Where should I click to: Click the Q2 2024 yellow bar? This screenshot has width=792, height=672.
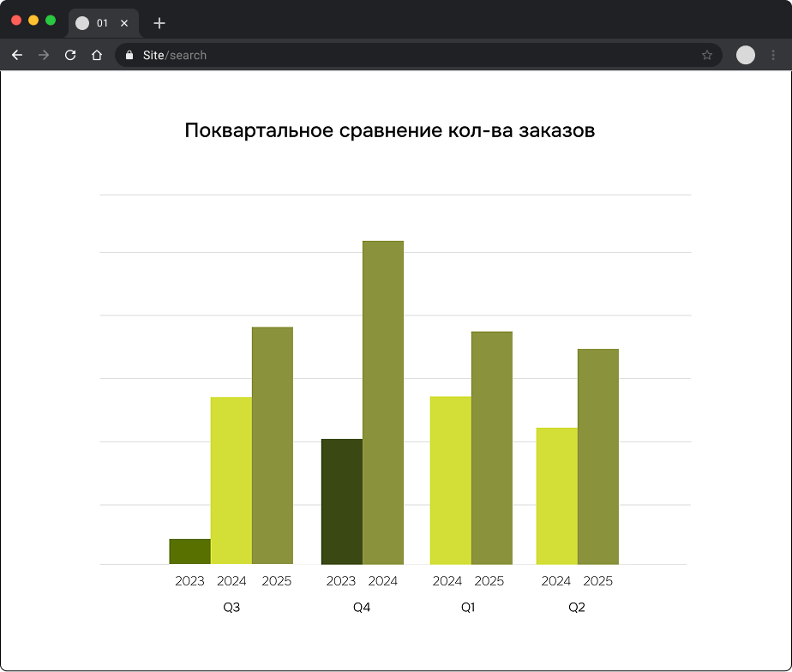557,496
